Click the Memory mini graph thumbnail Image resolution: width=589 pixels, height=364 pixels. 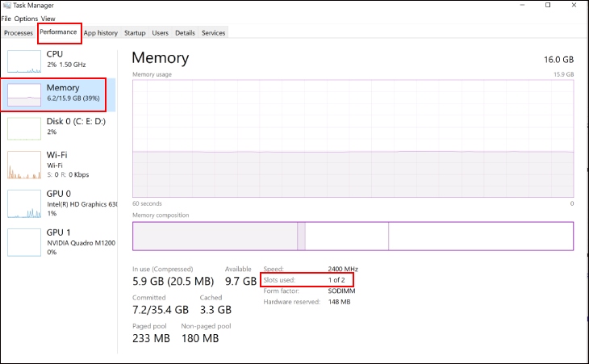[24, 94]
